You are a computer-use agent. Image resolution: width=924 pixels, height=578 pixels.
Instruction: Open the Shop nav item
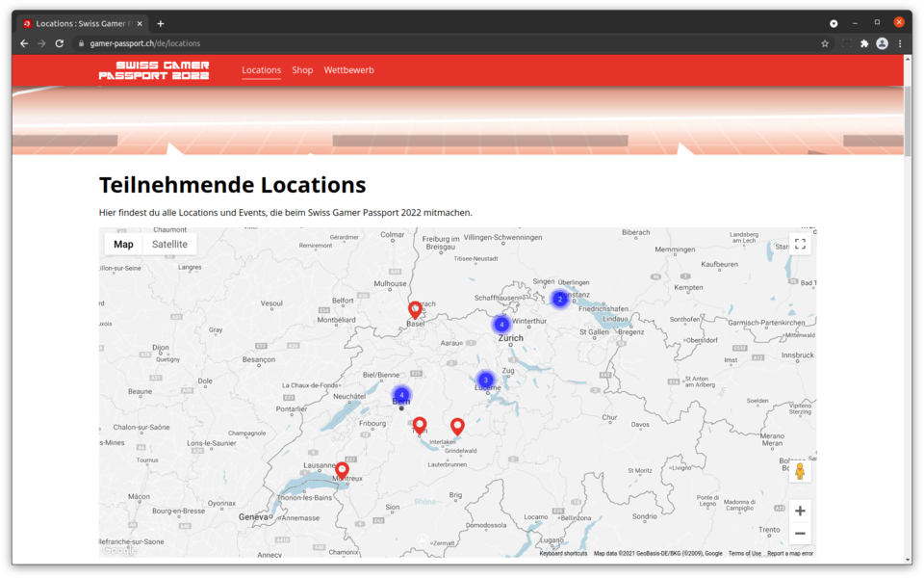click(302, 69)
